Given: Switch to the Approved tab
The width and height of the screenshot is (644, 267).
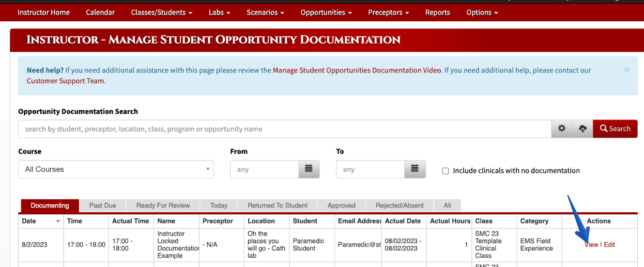Looking at the screenshot, I should pyautogui.click(x=341, y=206).
